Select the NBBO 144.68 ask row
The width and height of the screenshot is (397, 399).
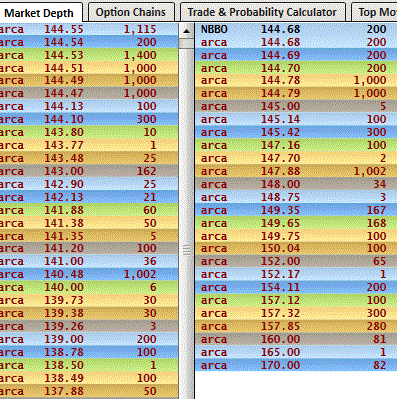click(296, 29)
